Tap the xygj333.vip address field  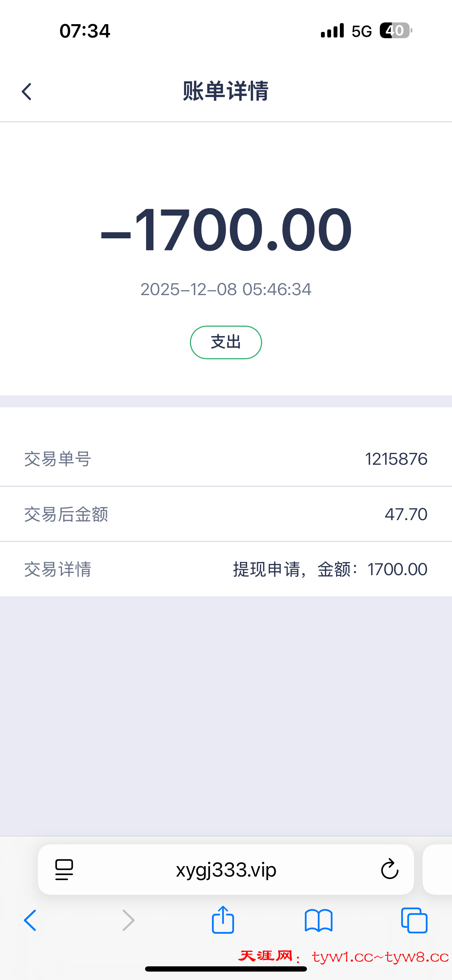pos(226,869)
